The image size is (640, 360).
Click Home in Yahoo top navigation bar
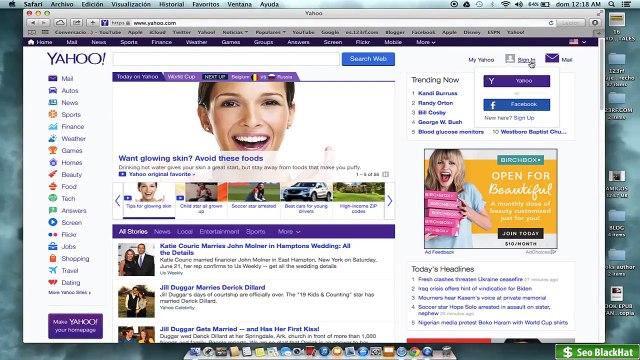point(40,42)
